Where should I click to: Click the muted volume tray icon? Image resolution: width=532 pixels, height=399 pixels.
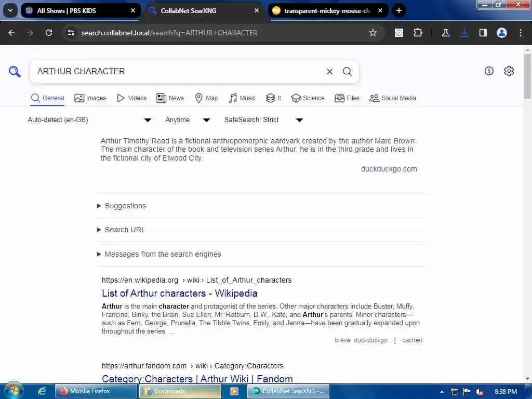(480, 392)
